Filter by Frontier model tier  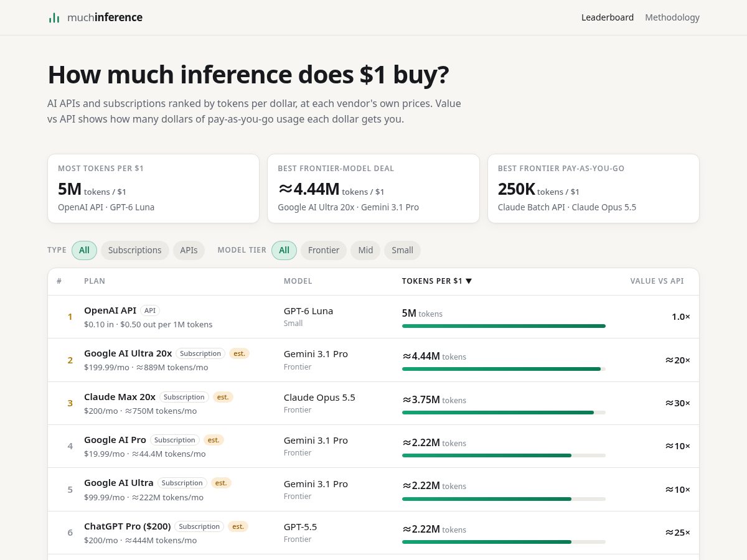pos(324,250)
